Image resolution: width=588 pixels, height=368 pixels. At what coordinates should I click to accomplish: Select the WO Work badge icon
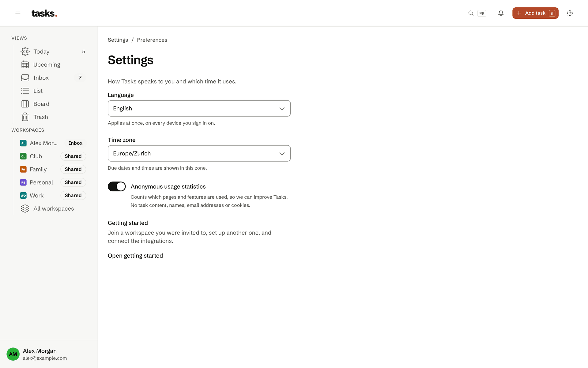point(23,195)
